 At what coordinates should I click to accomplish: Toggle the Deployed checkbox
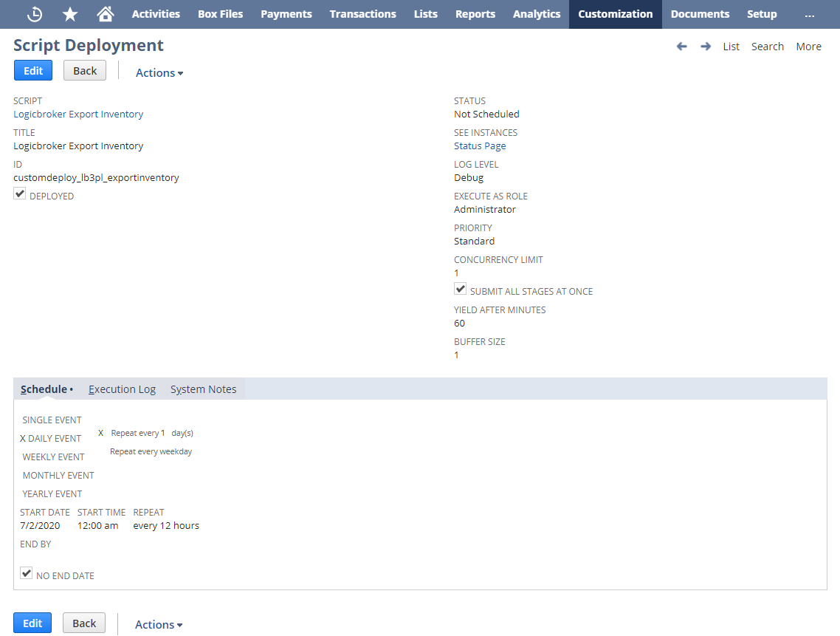point(20,194)
